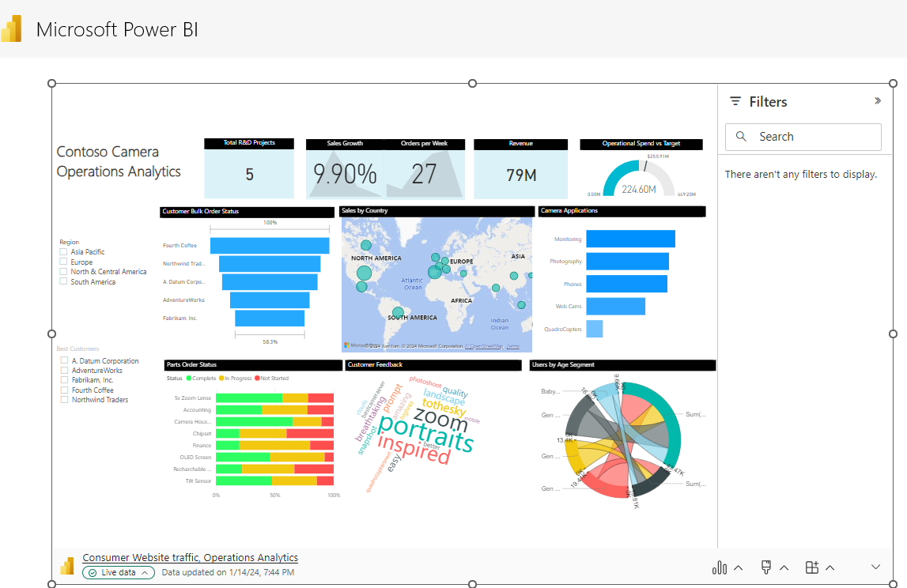Check the South America region checkbox
Viewport: 907px width, 588px height.
point(63,281)
